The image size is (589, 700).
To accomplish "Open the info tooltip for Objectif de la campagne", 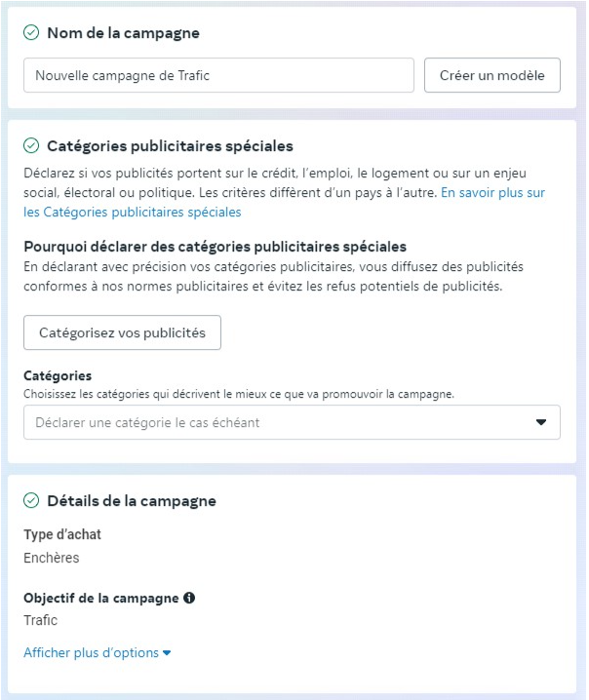I will point(189,598).
